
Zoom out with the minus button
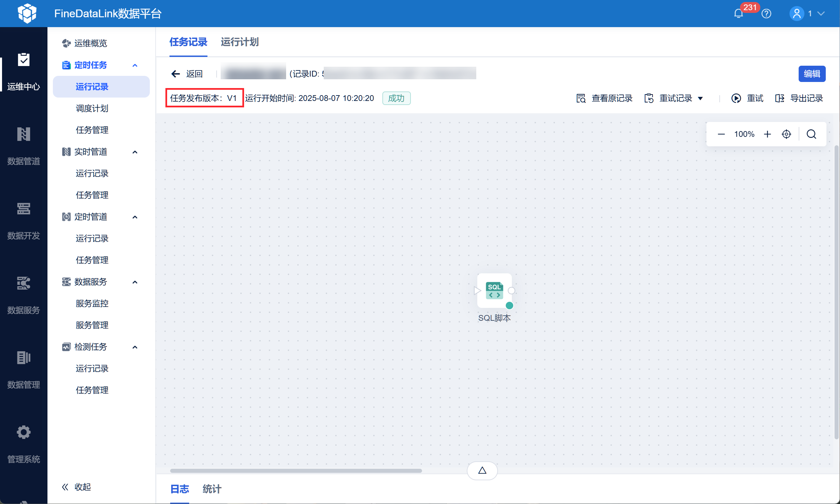tap(721, 134)
